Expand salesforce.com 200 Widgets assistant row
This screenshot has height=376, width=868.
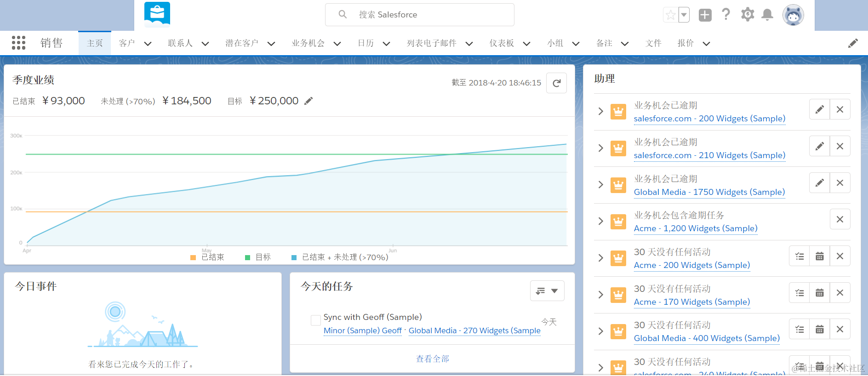pos(600,111)
